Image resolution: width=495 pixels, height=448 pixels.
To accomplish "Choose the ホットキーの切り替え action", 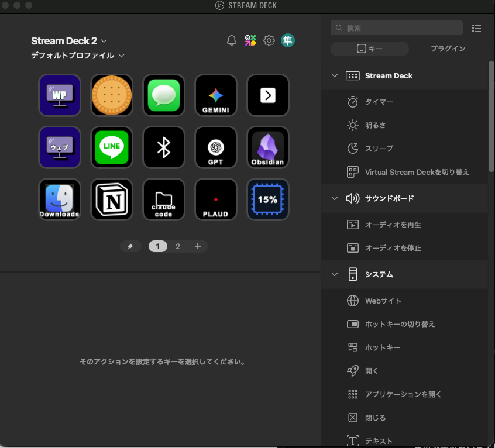I will coord(405,324).
